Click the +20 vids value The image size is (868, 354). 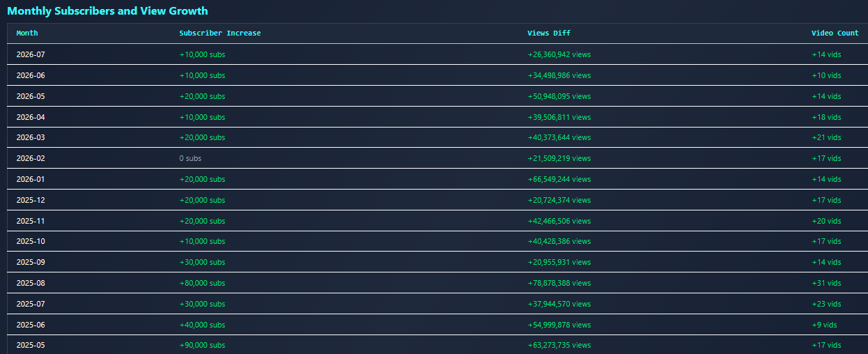(826, 221)
